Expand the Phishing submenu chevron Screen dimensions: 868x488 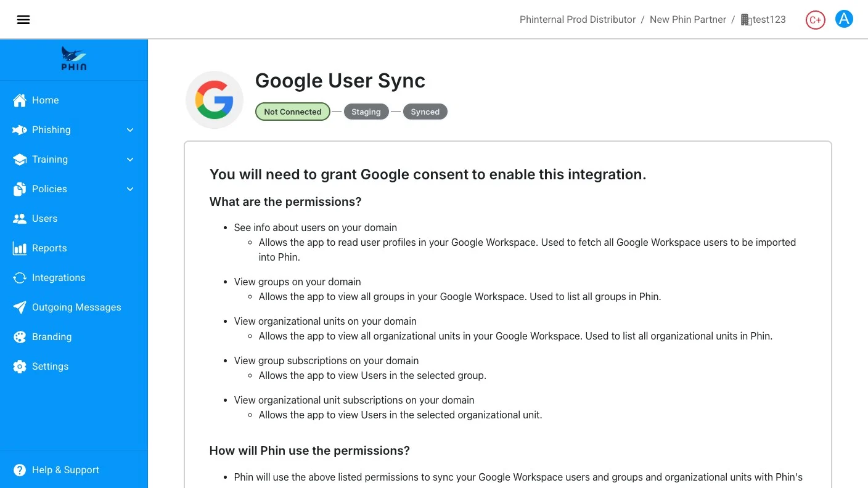coord(130,130)
